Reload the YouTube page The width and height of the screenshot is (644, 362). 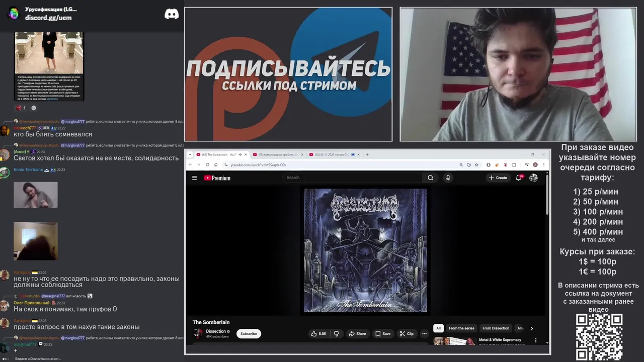[x=207, y=164]
